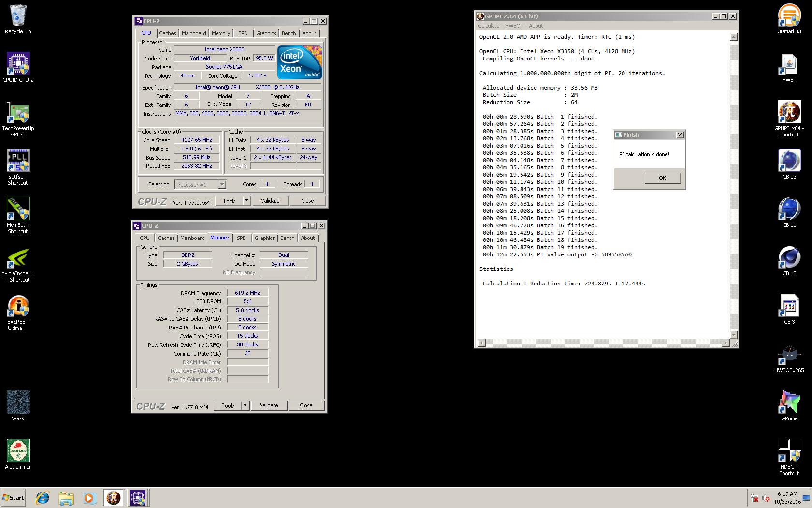
Task: Launch the CB 15 desktop icon
Action: [789, 261]
